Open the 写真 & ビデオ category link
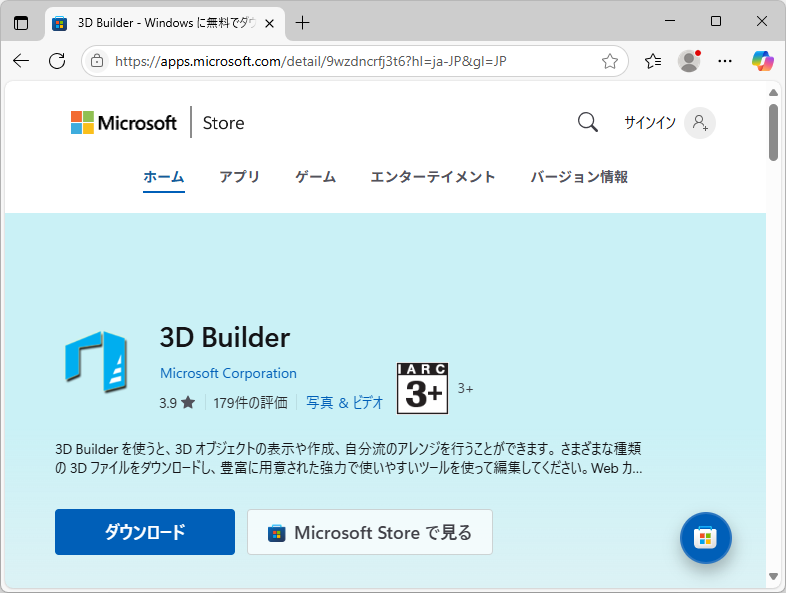The image size is (786, 593). 344,403
